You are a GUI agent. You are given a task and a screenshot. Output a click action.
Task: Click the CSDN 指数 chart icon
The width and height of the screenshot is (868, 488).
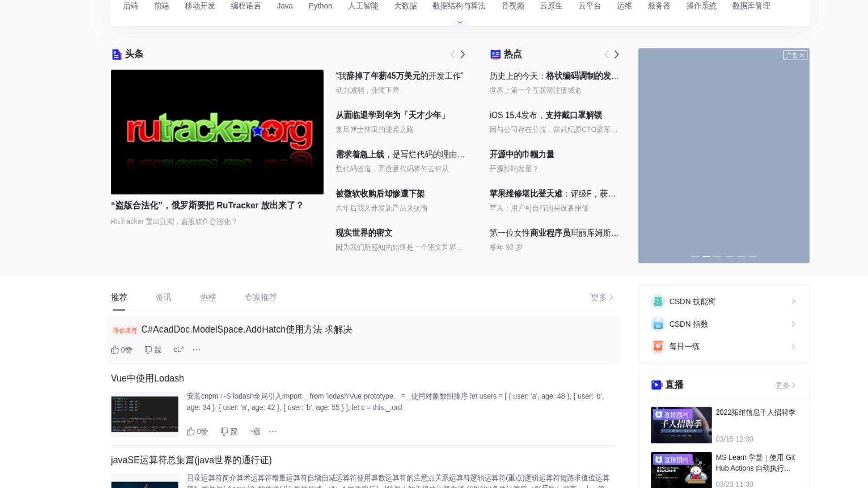(658, 324)
